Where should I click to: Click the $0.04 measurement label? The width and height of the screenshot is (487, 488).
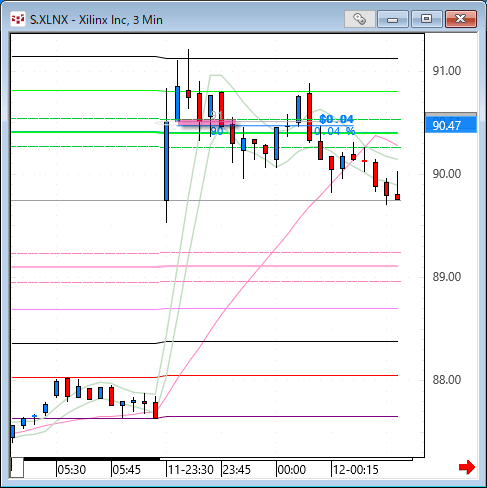[x=336, y=119]
